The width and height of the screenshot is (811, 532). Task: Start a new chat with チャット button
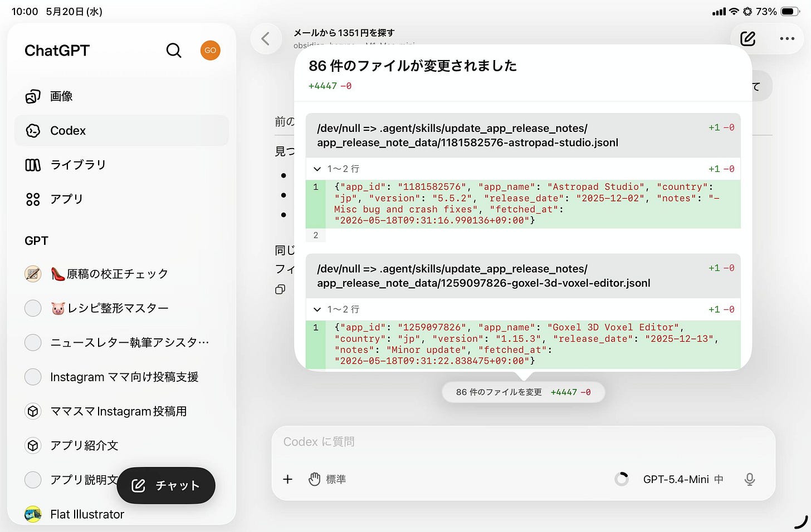pyautogui.click(x=166, y=485)
